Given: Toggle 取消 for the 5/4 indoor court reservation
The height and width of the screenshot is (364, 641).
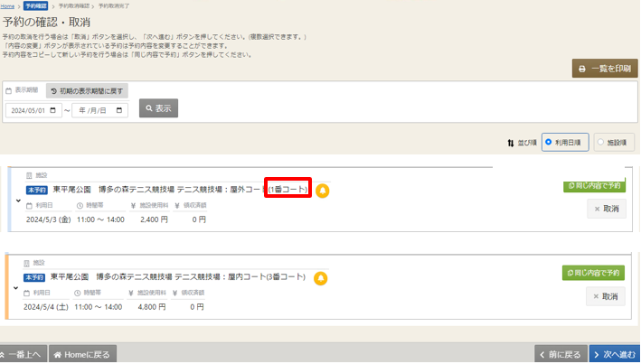Looking at the screenshot, I should (606, 296).
